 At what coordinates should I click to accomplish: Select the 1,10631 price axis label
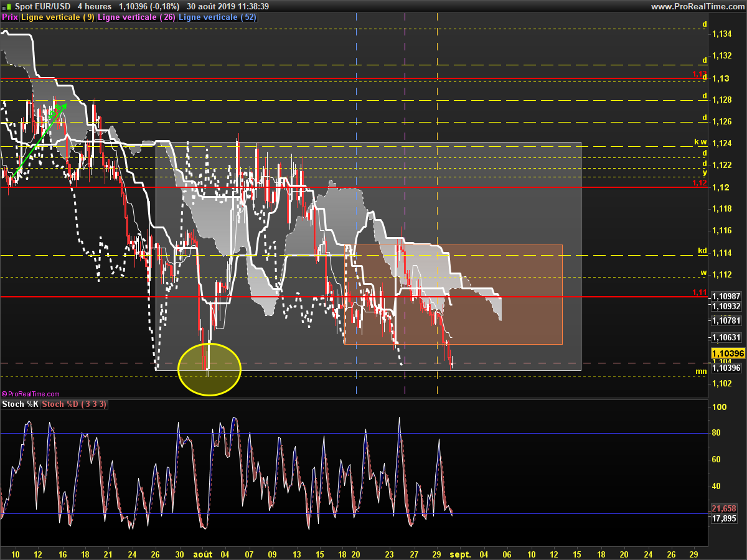(726, 338)
